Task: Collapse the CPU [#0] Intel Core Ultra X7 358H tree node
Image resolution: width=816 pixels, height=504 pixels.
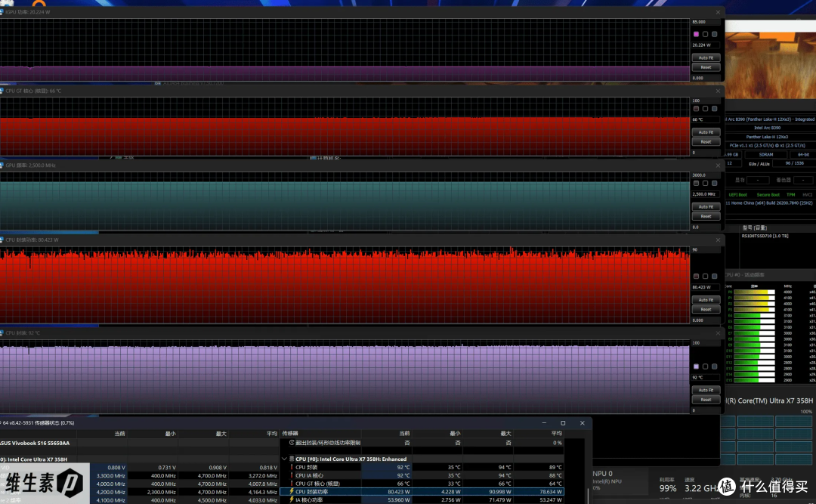Action: pos(284,459)
